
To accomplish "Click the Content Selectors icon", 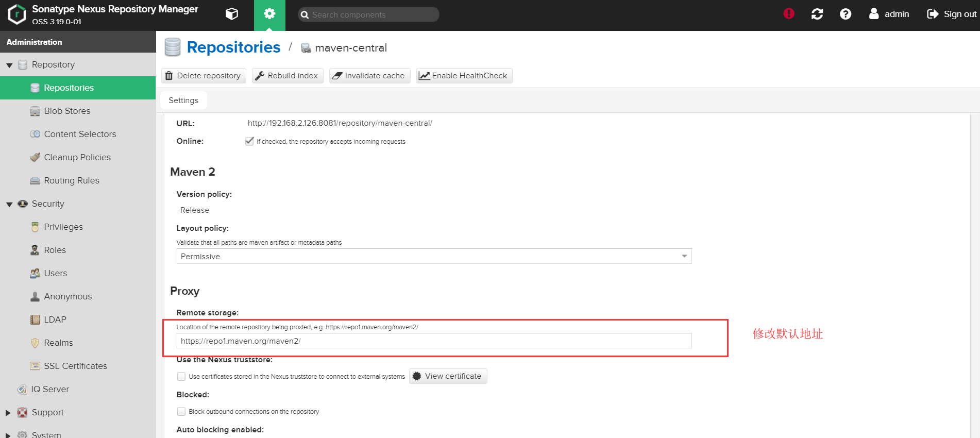I will (35, 134).
